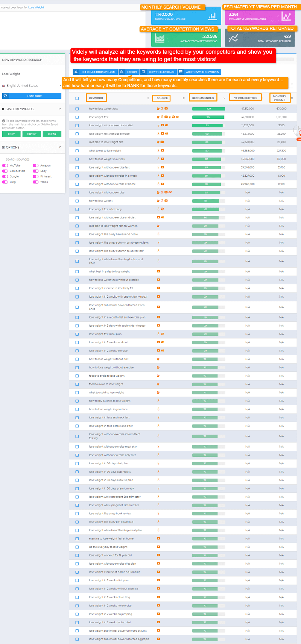Sort table by YT Competitors column header
The width and height of the screenshot is (301, 644).
click(x=246, y=98)
